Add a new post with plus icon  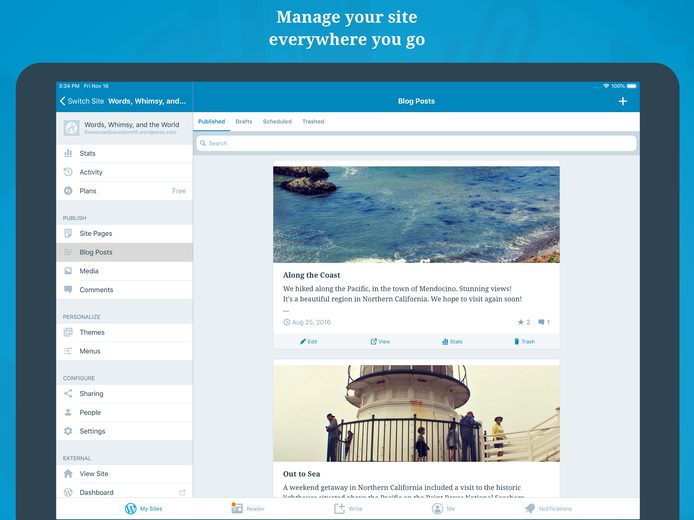click(x=623, y=101)
